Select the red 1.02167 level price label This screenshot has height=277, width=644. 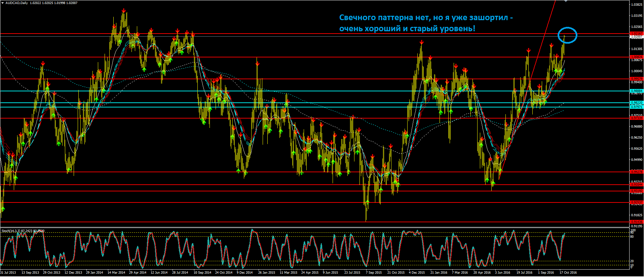pos(637,34)
